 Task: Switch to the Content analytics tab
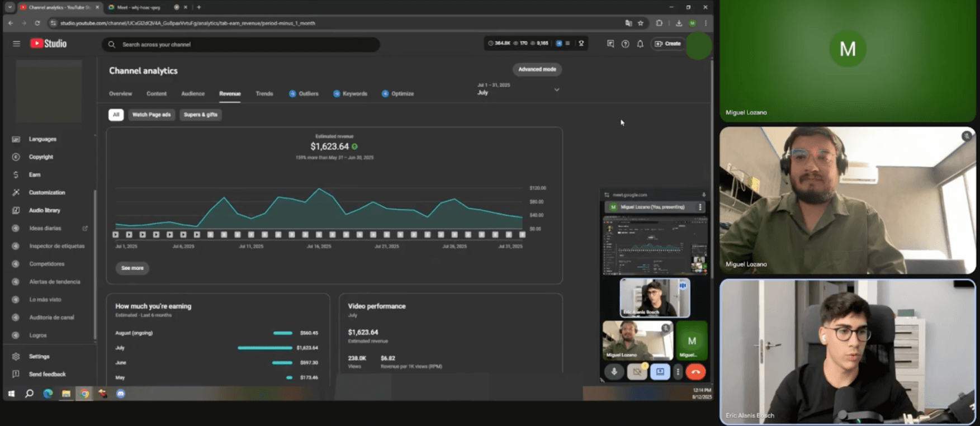tap(157, 94)
